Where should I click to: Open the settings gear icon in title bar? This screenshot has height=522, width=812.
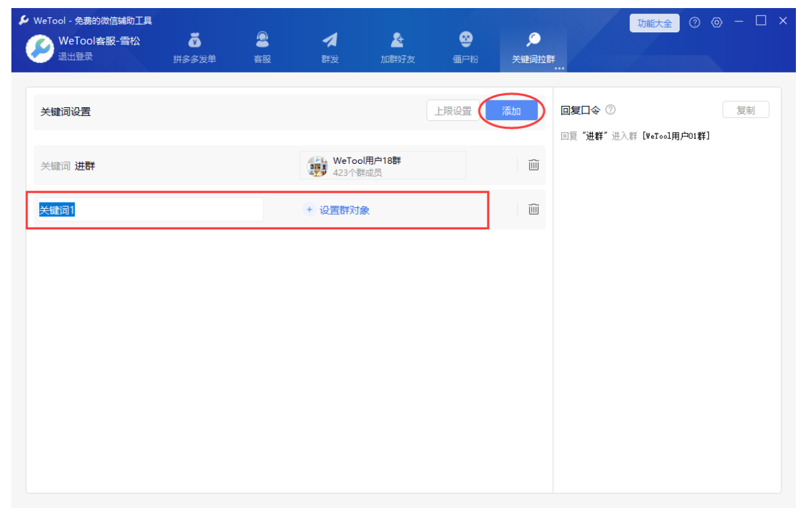tap(717, 23)
